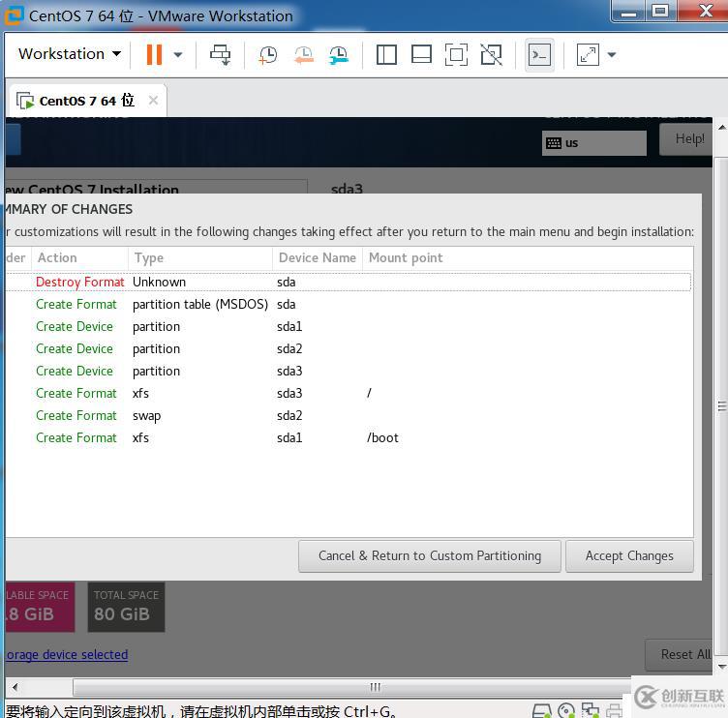Click the us keyboard layout indicator
Image resolution: width=728 pixels, height=718 pixels.
[593, 143]
